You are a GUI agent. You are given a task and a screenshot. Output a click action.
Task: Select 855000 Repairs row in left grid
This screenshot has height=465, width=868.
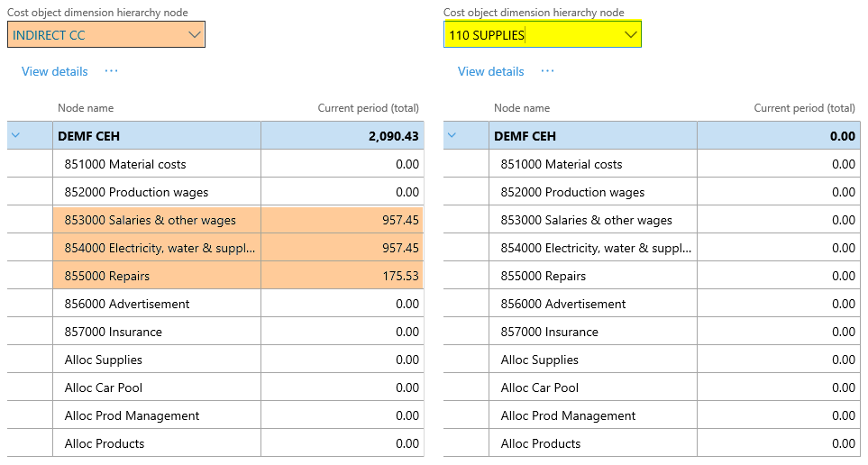point(107,276)
